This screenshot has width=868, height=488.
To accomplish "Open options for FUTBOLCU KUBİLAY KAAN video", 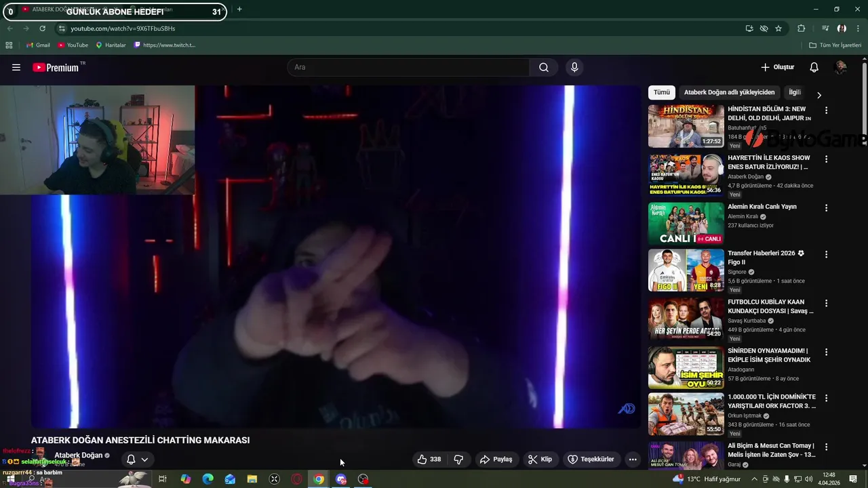I will coord(826,303).
